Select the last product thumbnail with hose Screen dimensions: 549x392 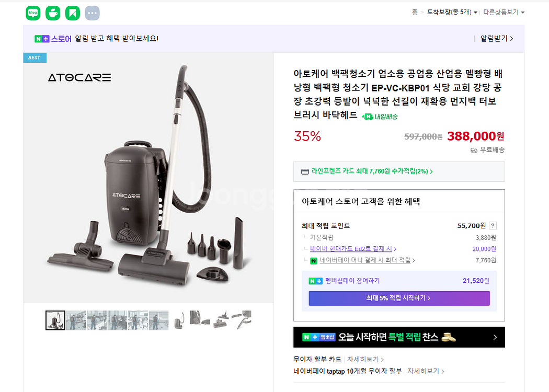click(x=241, y=320)
